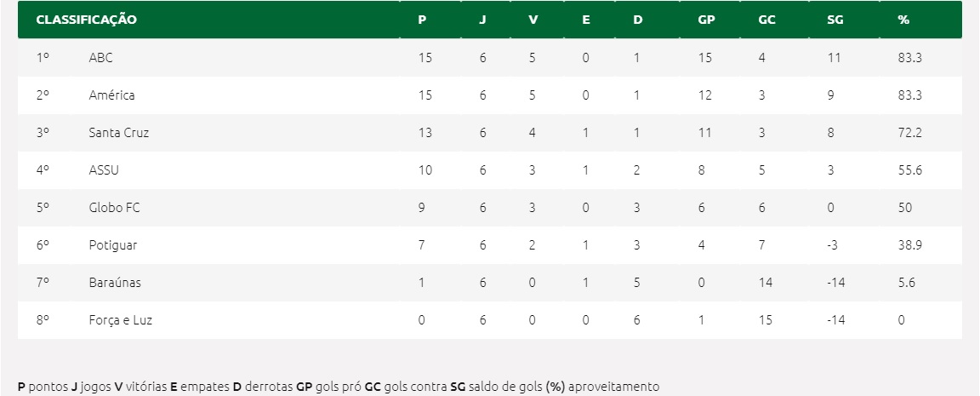Click Globo FC team name
The height and width of the screenshot is (396, 980).
coord(113,208)
